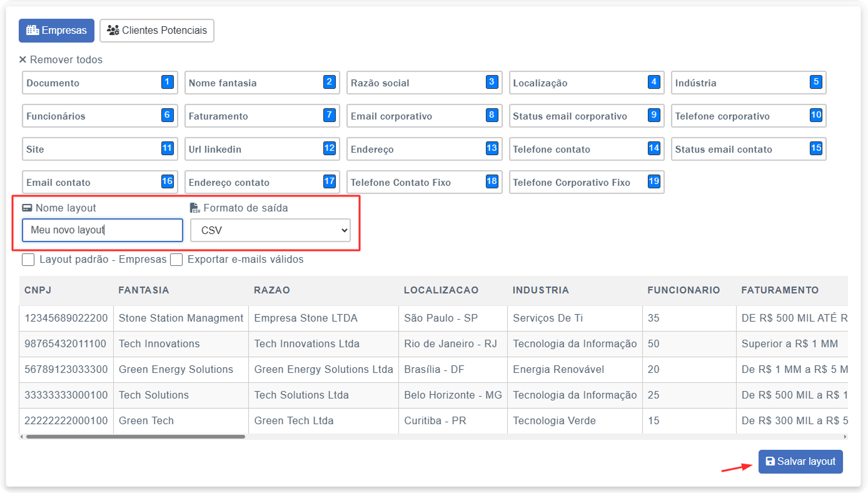
Task: Click the people icon in Clientes Potenciais tab
Action: pyautogui.click(x=113, y=30)
